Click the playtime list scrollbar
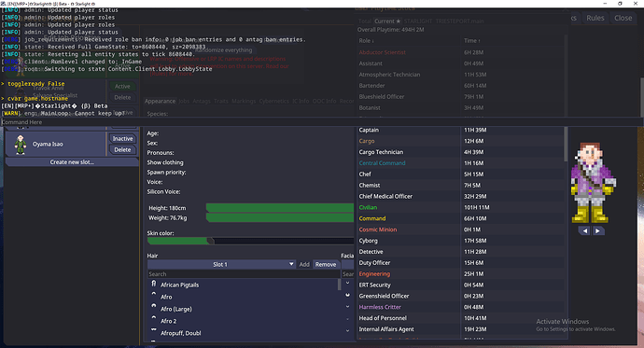The width and height of the screenshot is (644, 348). click(566, 144)
